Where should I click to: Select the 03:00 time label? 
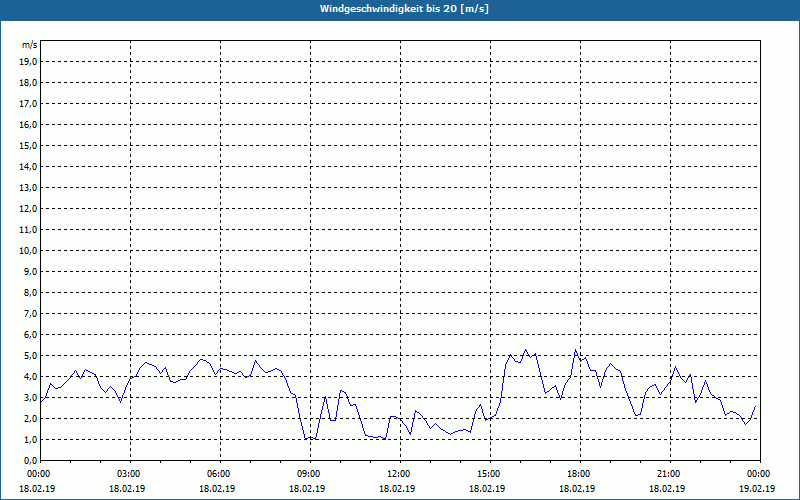[128, 474]
